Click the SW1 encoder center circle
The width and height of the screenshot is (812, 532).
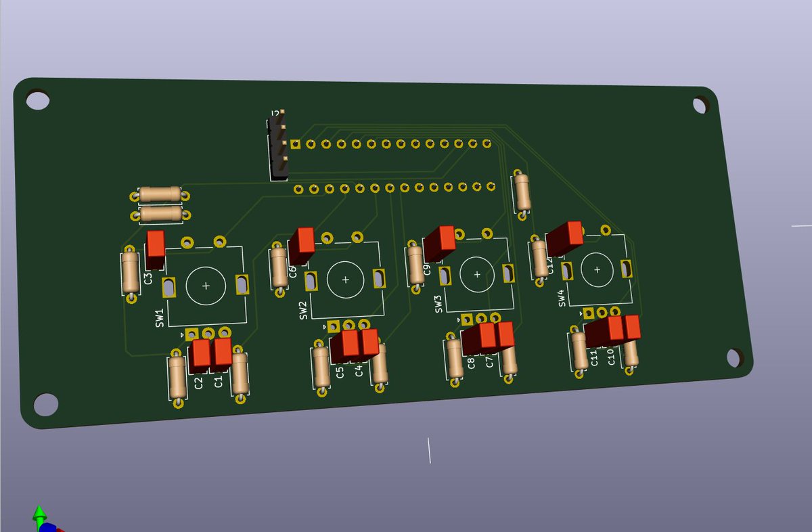206,286
